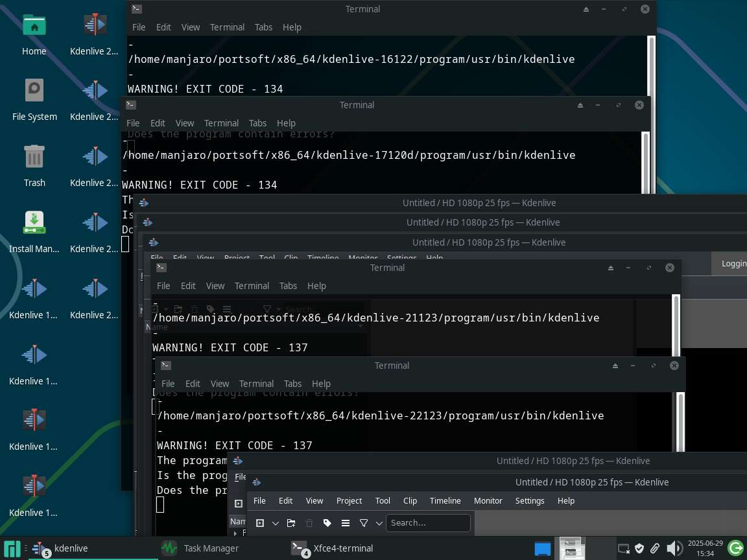This screenshot has height=560, width=747.
Task: Open the Tabs menu in the kdenlive-22123 terminal
Action: (292, 383)
